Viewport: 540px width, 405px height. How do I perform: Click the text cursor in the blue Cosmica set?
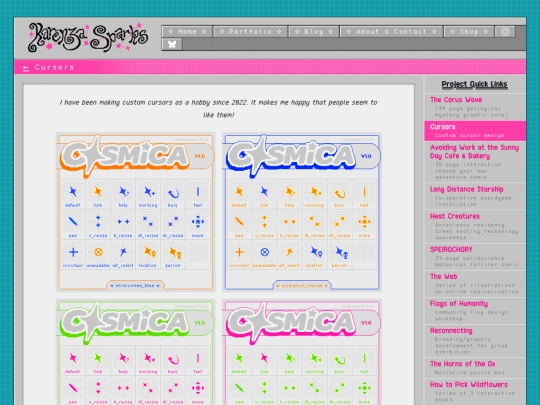(364, 191)
